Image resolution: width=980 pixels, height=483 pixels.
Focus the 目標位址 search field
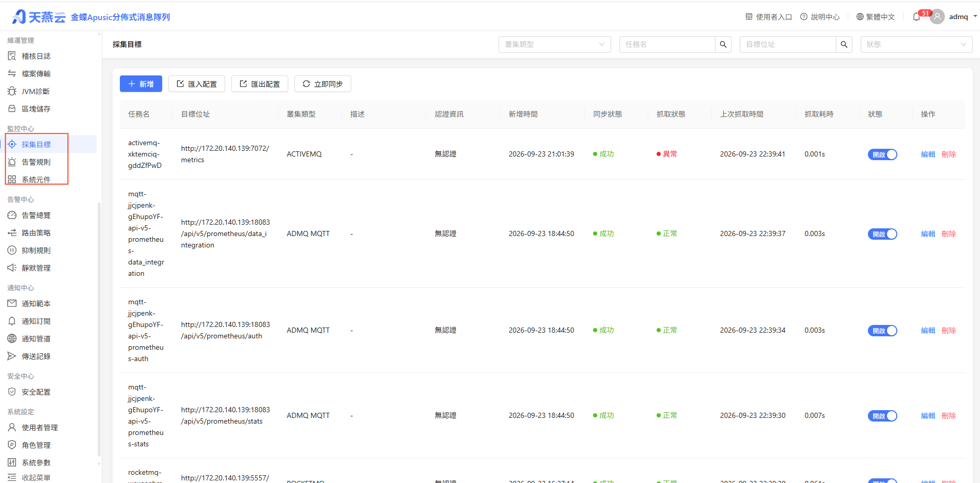[x=788, y=44]
